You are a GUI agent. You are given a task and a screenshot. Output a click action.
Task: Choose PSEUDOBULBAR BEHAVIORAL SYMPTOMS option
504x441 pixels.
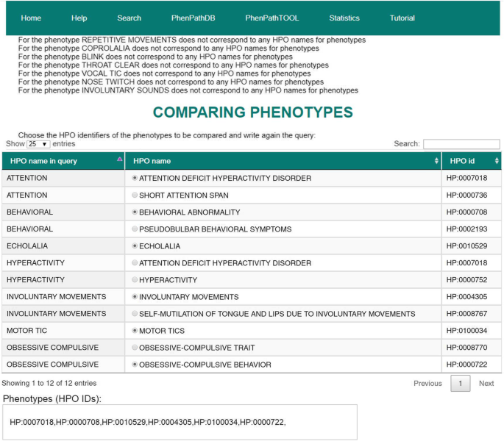[x=134, y=229]
